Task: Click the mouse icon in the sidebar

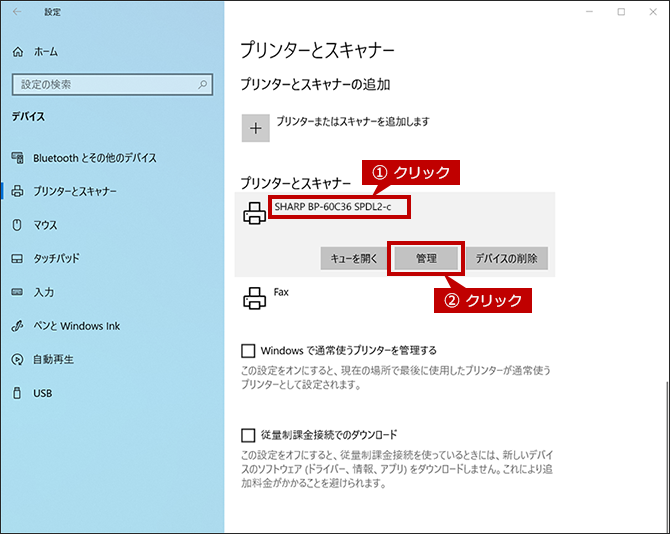Action: click(x=17, y=225)
